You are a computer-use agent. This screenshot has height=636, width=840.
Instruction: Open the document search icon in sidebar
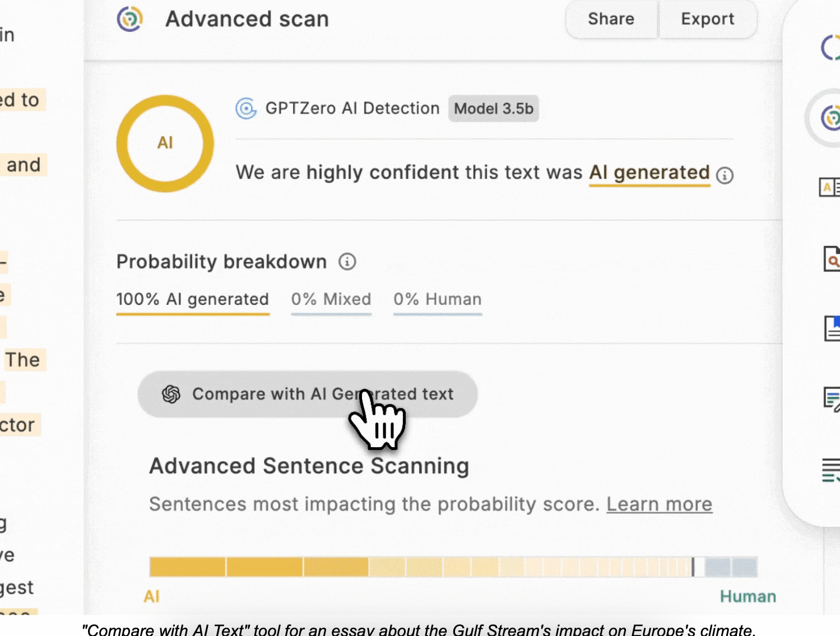[x=832, y=259]
